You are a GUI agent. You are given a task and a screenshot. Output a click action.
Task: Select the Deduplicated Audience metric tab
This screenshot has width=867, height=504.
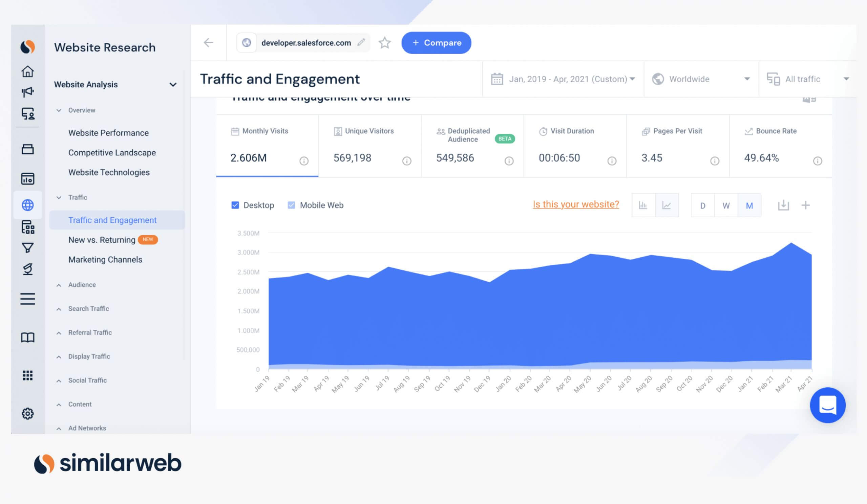point(473,146)
